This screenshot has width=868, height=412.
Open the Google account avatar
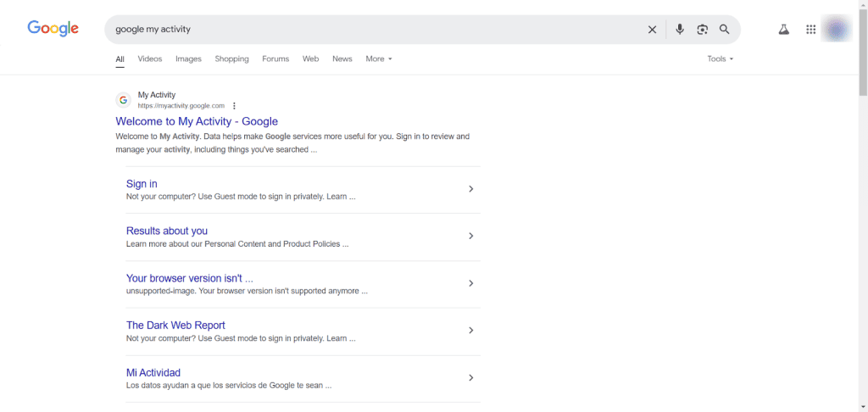click(837, 29)
